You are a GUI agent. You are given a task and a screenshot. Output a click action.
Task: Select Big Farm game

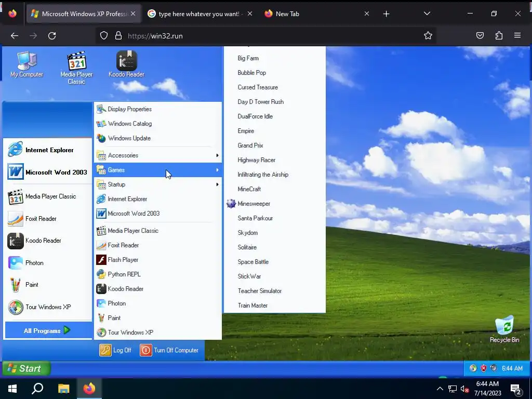274,58
